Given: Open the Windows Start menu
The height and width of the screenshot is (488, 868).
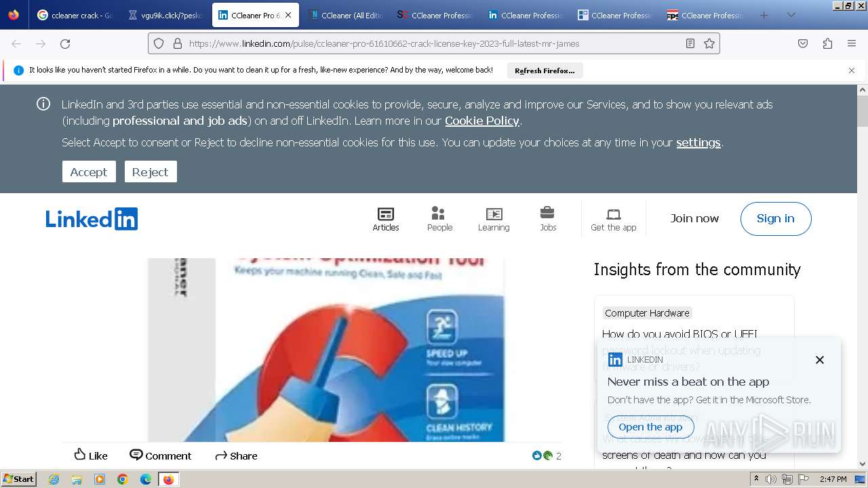Looking at the screenshot, I should pos(19,479).
